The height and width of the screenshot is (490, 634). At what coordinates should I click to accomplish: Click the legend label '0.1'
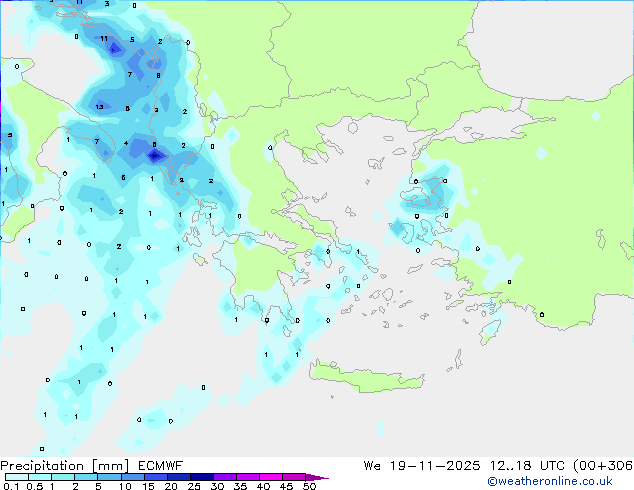coord(11,486)
